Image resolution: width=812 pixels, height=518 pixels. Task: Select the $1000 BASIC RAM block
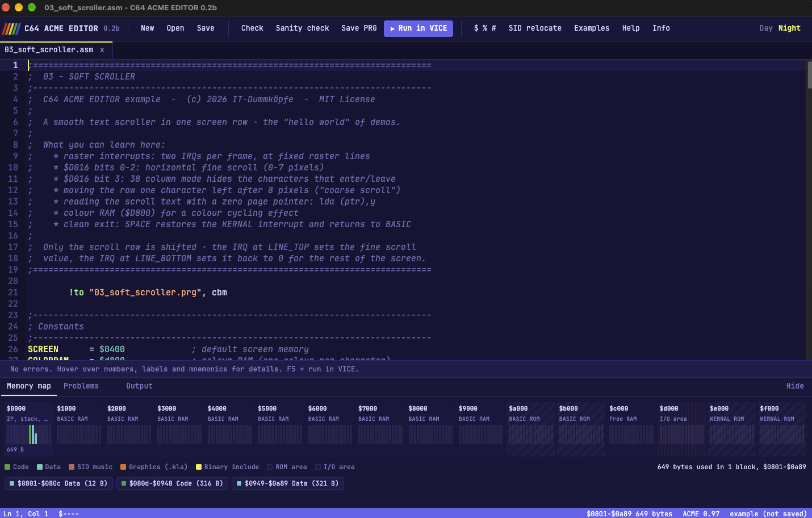click(x=79, y=429)
